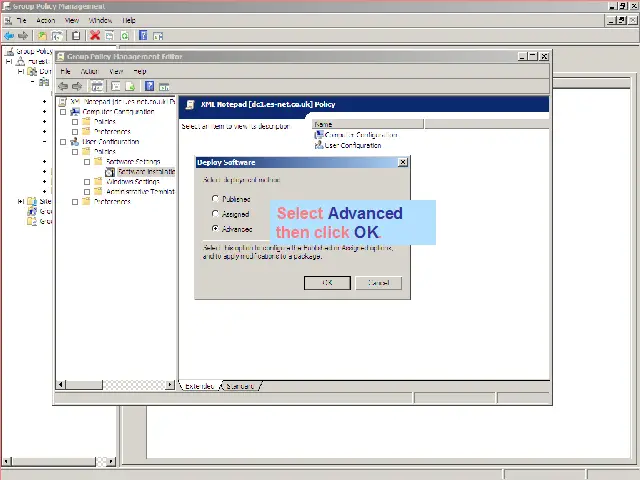Click the Back arrow in Group Policy Management toolbar
The image size is (640, 480).
click(x=9, y=35)
